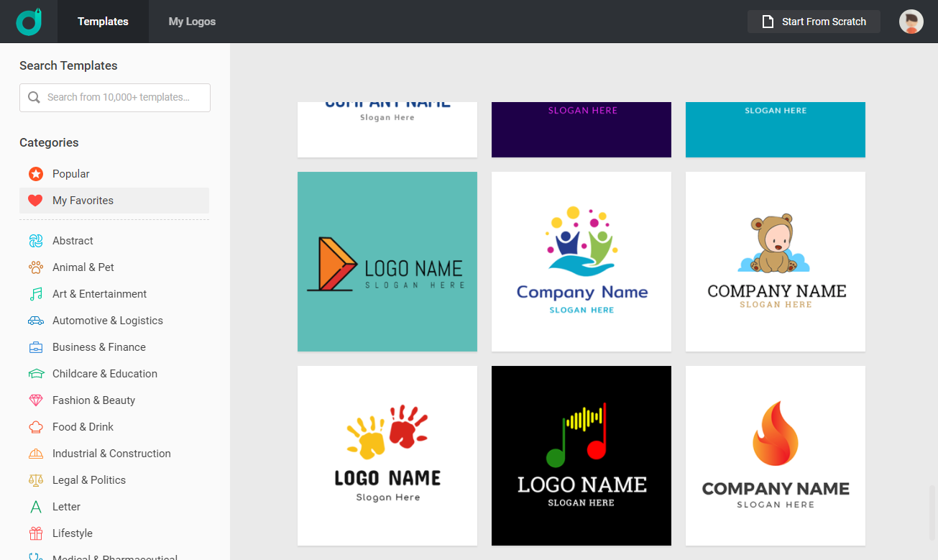
Task: View Fashion & Beauty templates
Action: [114, 400]
